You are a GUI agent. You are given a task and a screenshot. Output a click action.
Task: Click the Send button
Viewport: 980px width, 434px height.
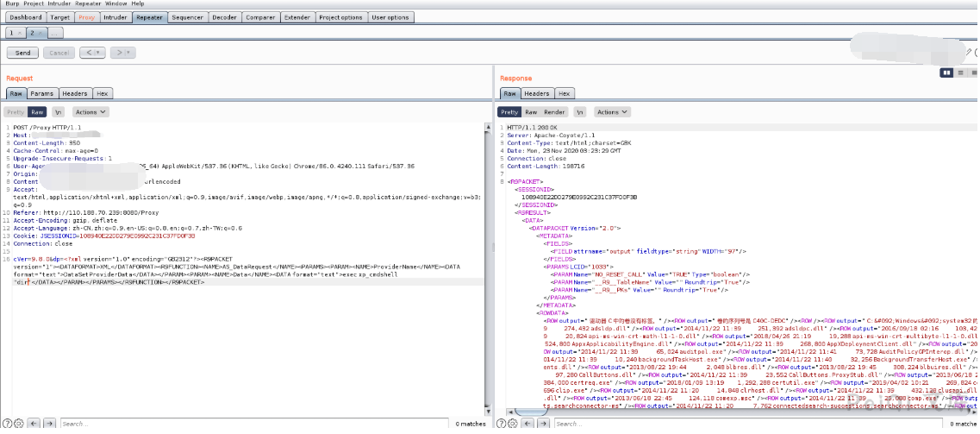click(23, 53)
